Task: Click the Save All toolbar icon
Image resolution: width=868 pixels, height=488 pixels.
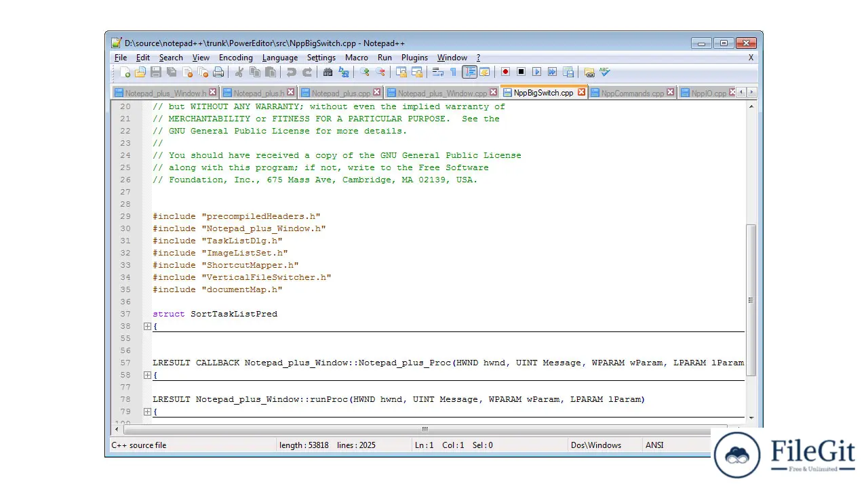Action: pyautogui.click(x=172, y=72)
